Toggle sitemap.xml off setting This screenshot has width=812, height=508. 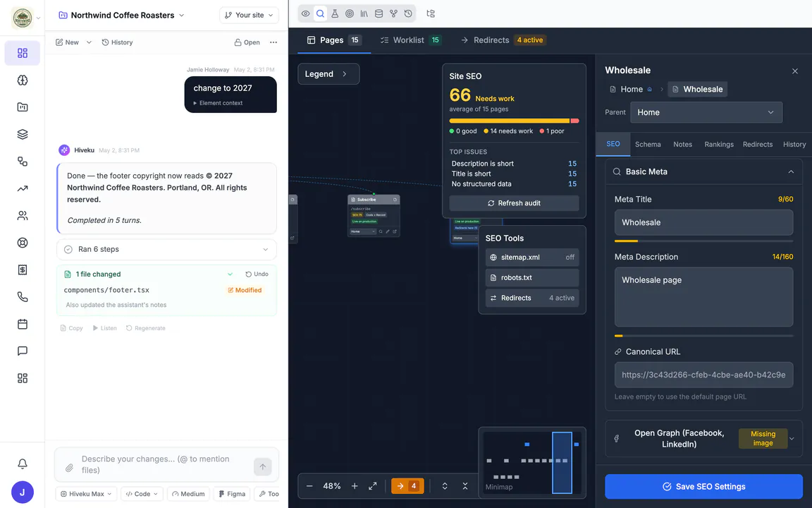(532, 257)
